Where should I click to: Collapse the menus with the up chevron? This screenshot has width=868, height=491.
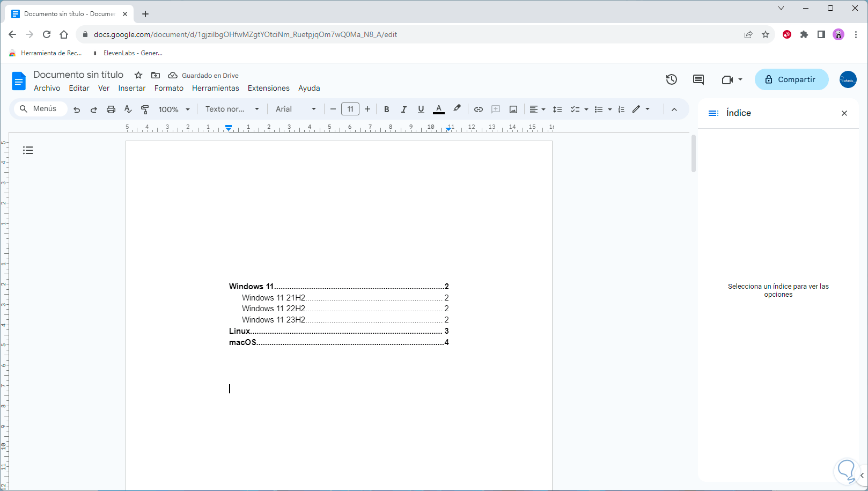pyautogui.click(x=674, y=109)
